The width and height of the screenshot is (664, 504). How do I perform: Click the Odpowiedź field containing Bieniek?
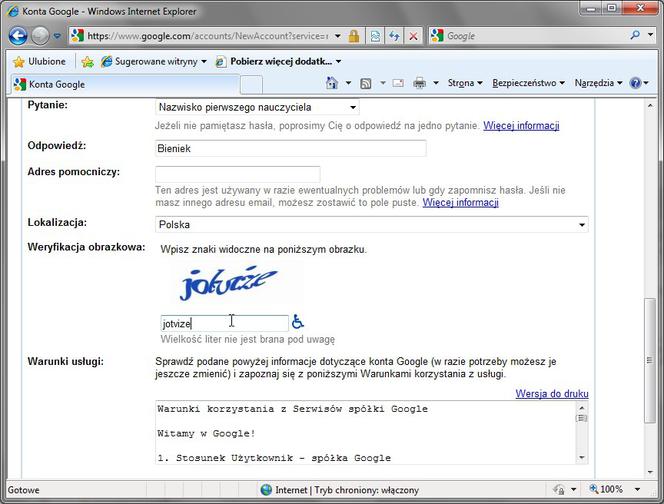point(290,149)
